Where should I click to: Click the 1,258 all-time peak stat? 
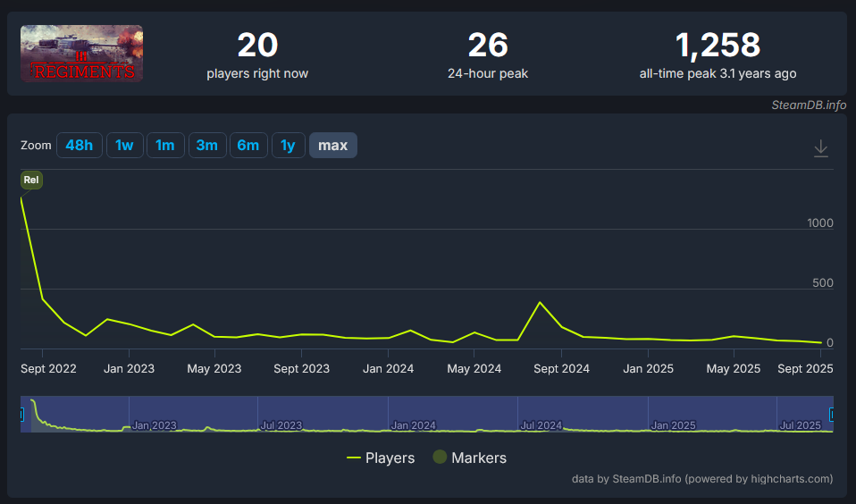(x=718, y=55)
